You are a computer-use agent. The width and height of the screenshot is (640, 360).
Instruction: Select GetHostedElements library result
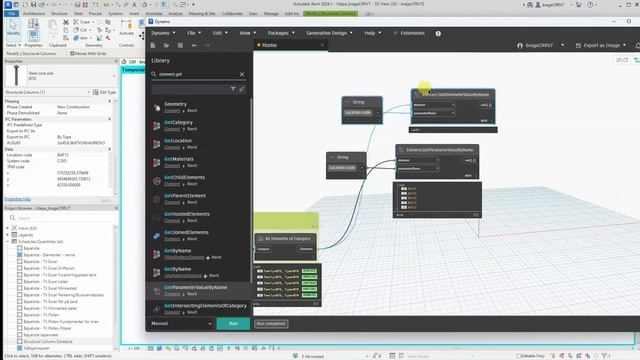click(x=198, y=217)
